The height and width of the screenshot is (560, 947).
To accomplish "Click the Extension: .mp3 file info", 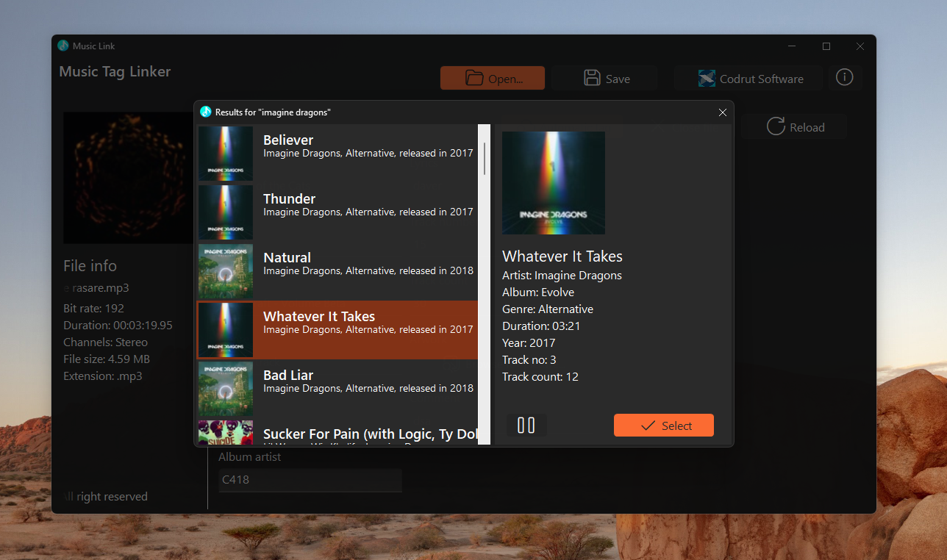I will pos(103,376).
